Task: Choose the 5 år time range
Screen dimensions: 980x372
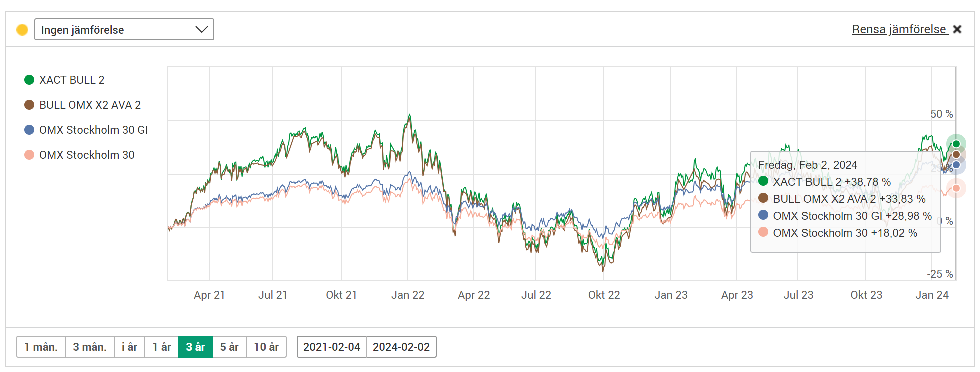Action: click(x=229, y=347)
